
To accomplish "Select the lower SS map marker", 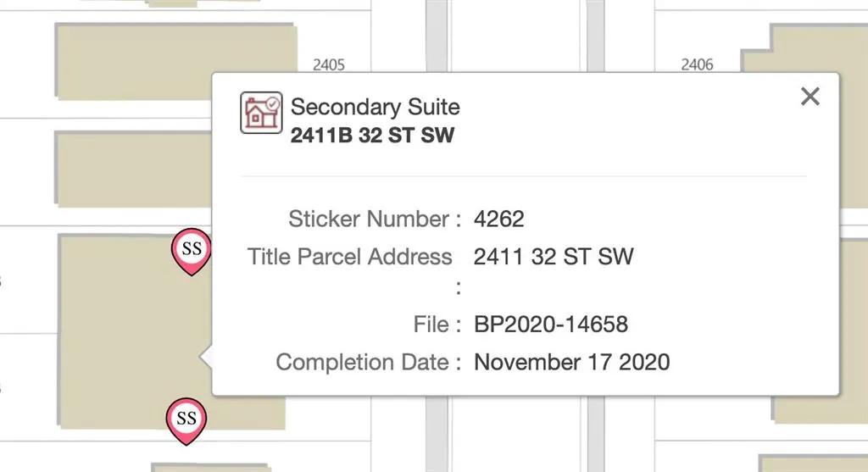I will [x=186, y=419].
